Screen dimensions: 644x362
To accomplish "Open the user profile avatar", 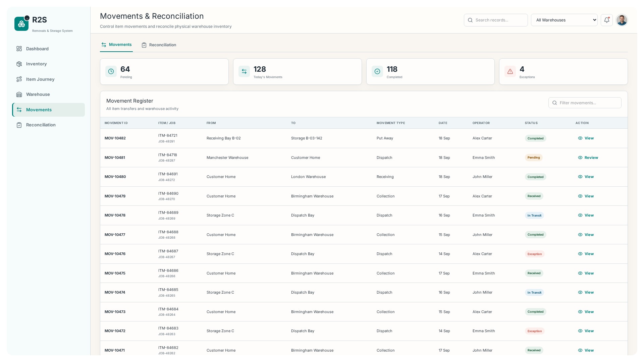I will [x=622, y=20].
